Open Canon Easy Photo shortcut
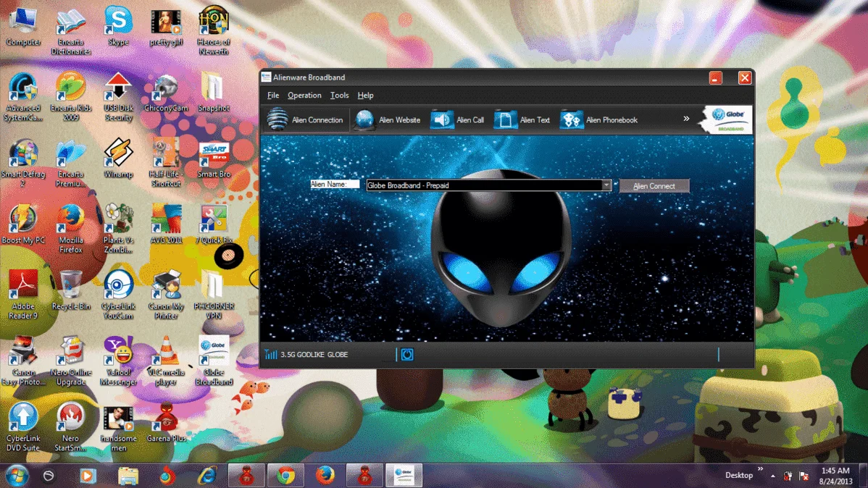 pyautogui.click(x=23, y=361)
